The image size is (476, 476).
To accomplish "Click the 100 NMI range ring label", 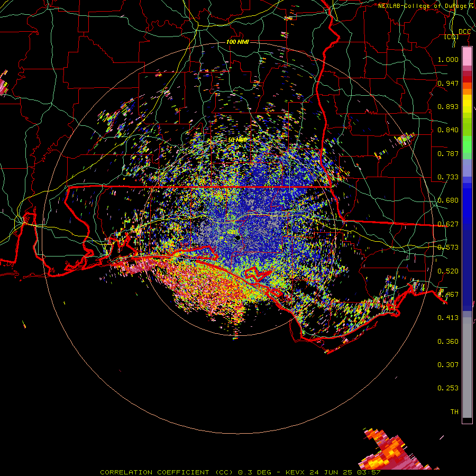I will pos(237,42).
